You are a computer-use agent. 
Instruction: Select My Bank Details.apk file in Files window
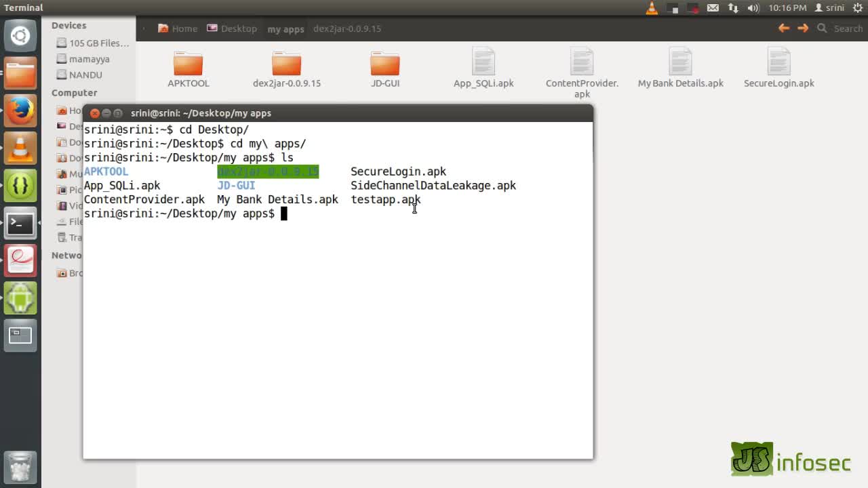(681, 68)
